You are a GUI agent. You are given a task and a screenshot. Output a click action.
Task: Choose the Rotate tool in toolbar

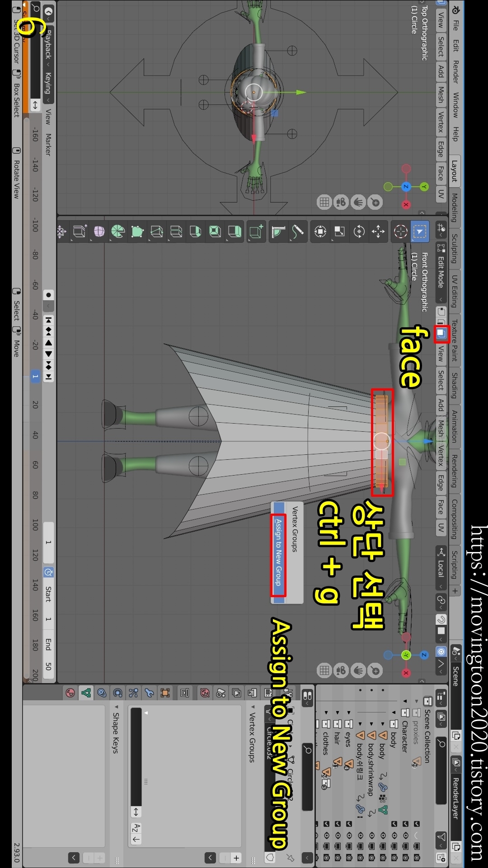click(x=359, y=232)
